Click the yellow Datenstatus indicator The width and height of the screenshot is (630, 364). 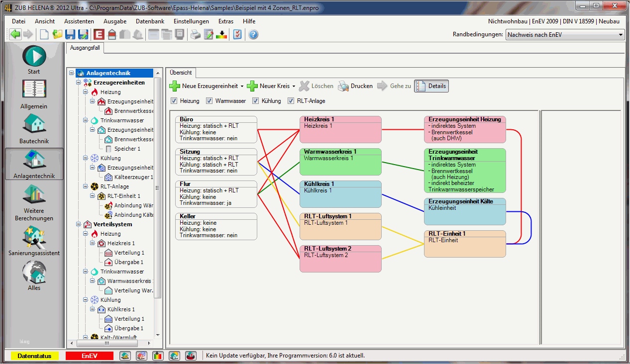coord(35,356)
